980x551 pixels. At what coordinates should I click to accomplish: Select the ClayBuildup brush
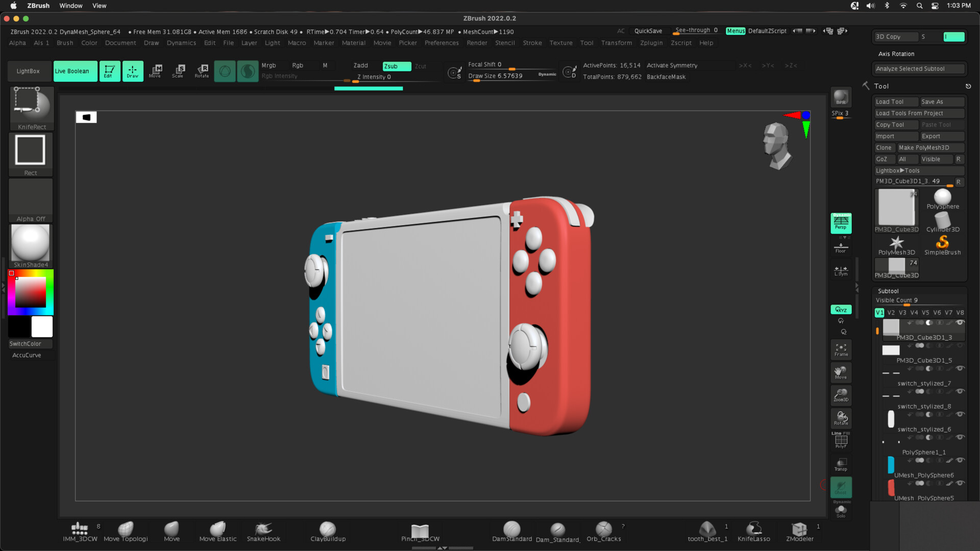pos(328,531)
